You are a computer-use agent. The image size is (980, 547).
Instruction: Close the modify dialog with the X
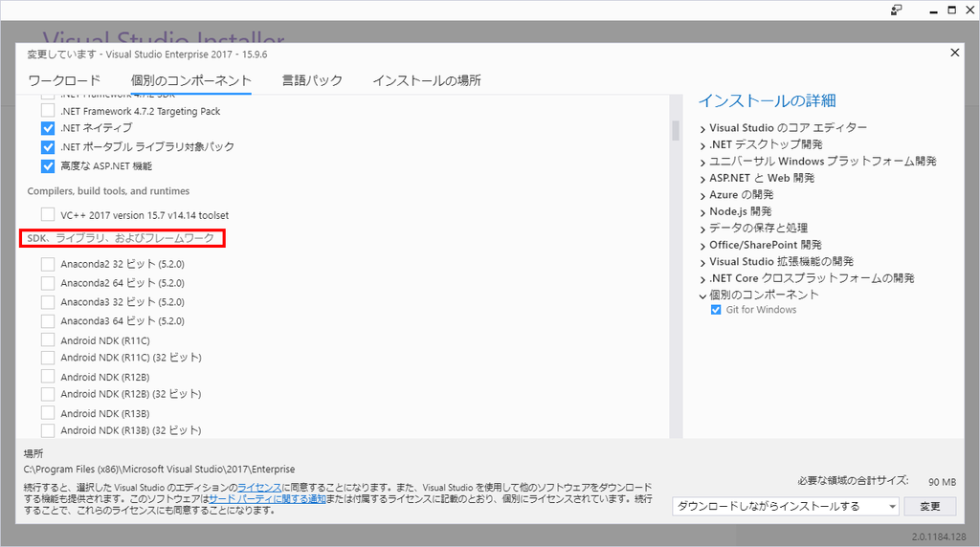(x=954, y=53)
